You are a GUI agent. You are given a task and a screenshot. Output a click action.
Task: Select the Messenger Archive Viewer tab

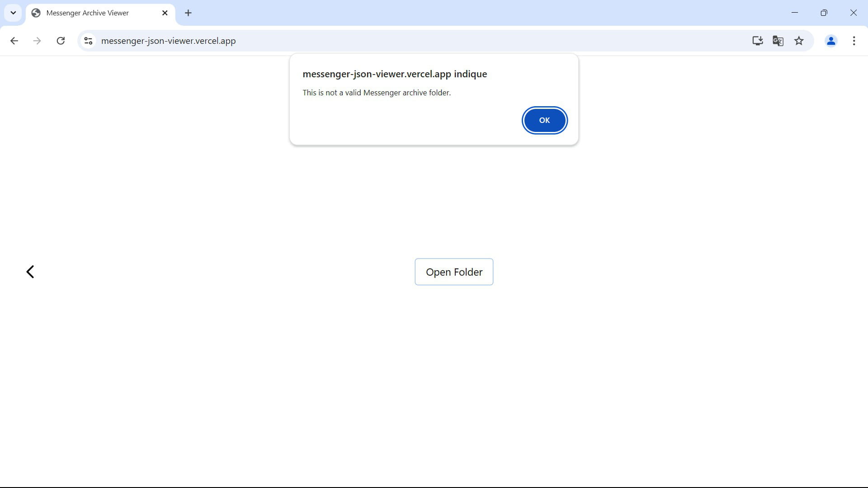(101, 13)
